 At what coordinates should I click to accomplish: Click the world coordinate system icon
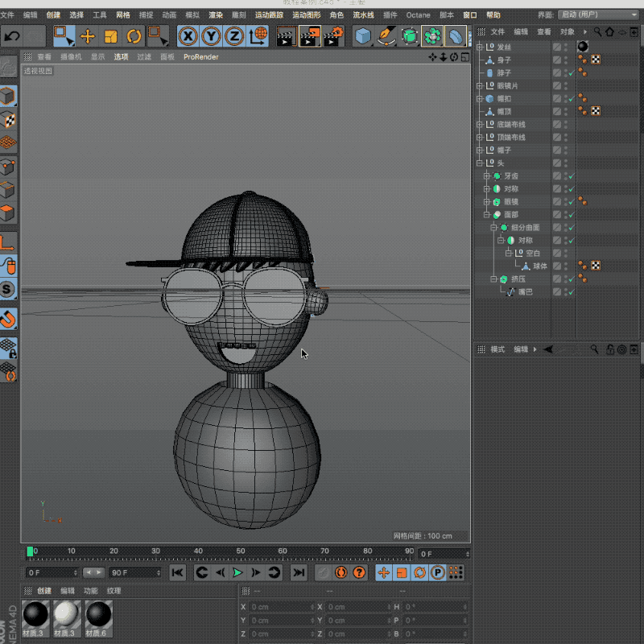click(258, 36)
